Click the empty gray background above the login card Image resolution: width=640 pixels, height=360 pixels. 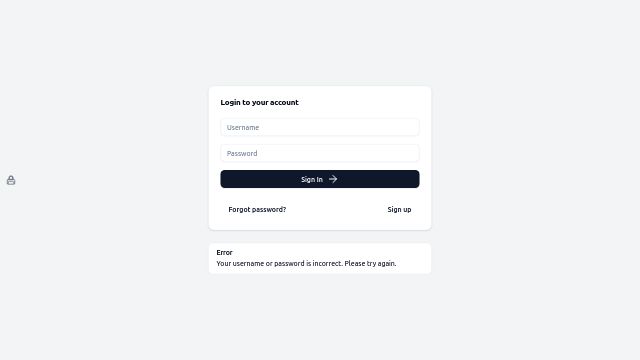(320, 41)
